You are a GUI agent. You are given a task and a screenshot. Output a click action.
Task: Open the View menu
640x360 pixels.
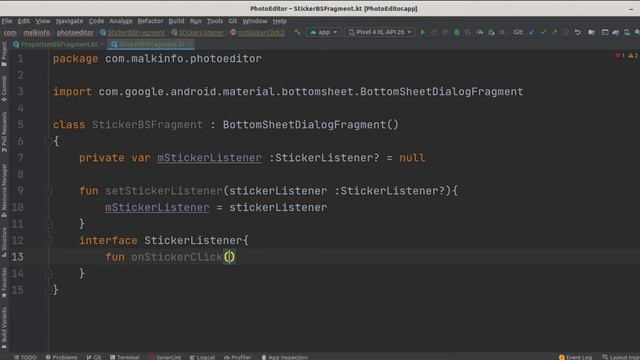[42, 21]
